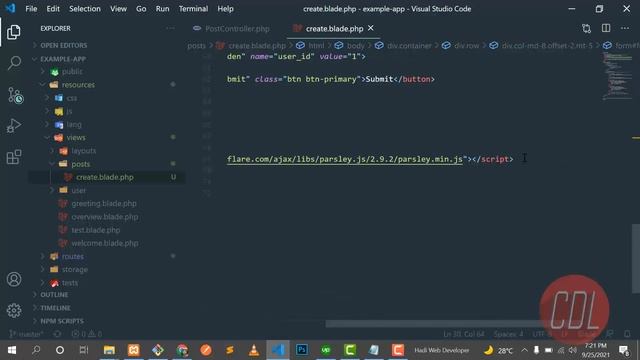Open Google Chrome from the taskbar

[182, 350]
